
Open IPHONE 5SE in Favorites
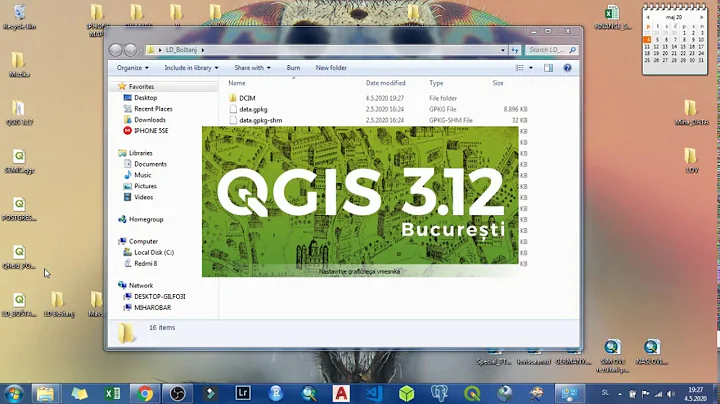(151, 131)
